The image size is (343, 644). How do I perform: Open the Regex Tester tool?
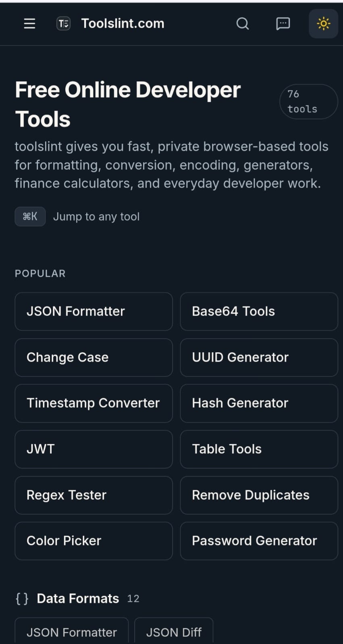(94, 495)
